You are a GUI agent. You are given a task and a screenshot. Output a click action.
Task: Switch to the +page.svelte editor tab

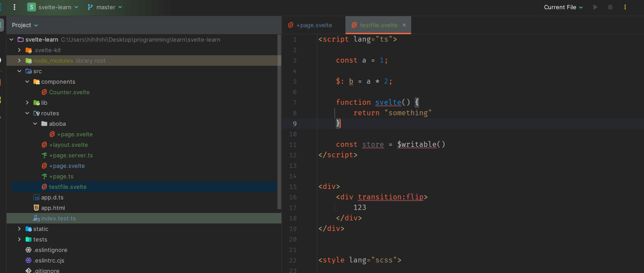[313, 25]
